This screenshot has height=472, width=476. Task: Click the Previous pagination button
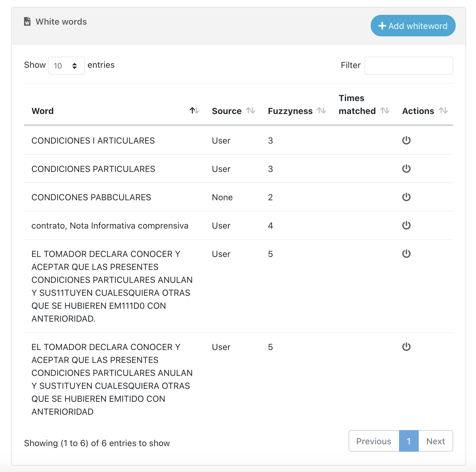[373, 441]
